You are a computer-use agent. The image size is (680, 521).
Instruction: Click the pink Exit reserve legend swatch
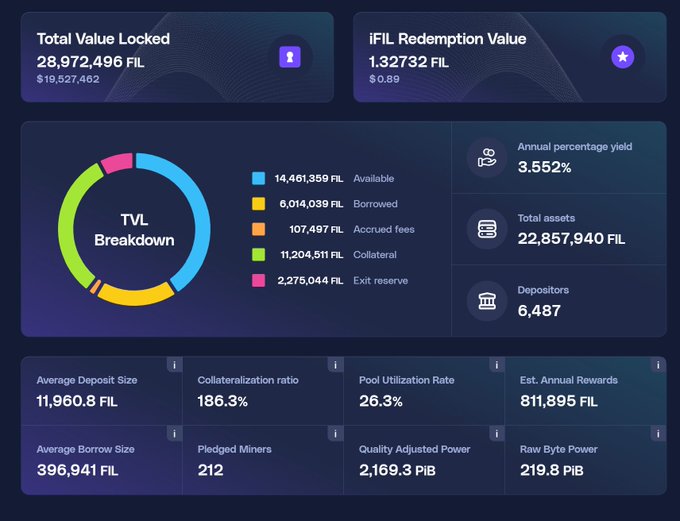coord(258,280)
